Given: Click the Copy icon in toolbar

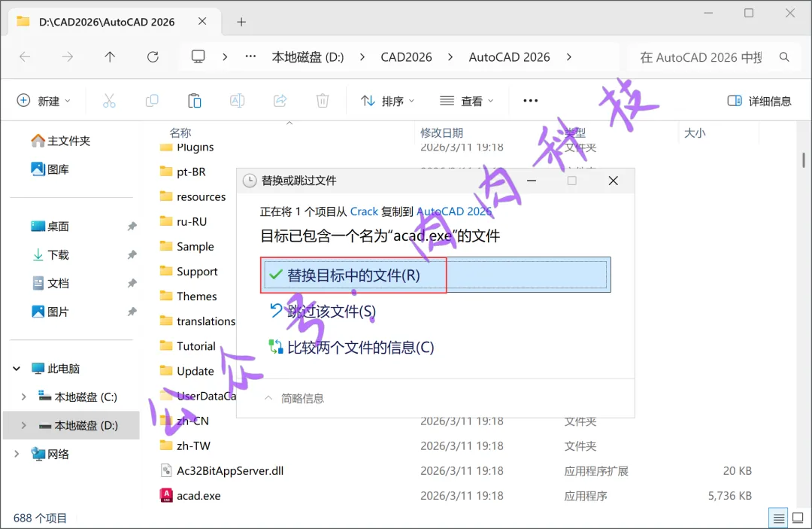Looking at the screenshot, I should click(152, 101).
